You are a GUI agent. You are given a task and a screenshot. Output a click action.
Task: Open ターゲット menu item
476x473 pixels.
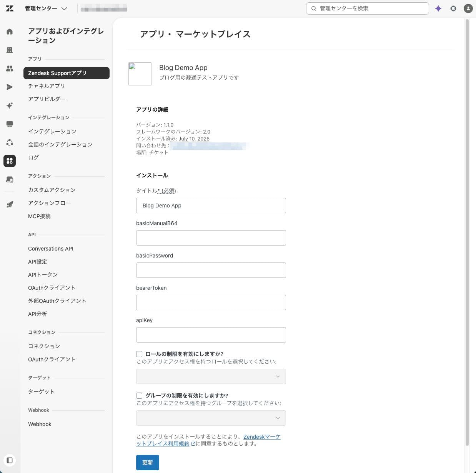click(x=42, y=392)
